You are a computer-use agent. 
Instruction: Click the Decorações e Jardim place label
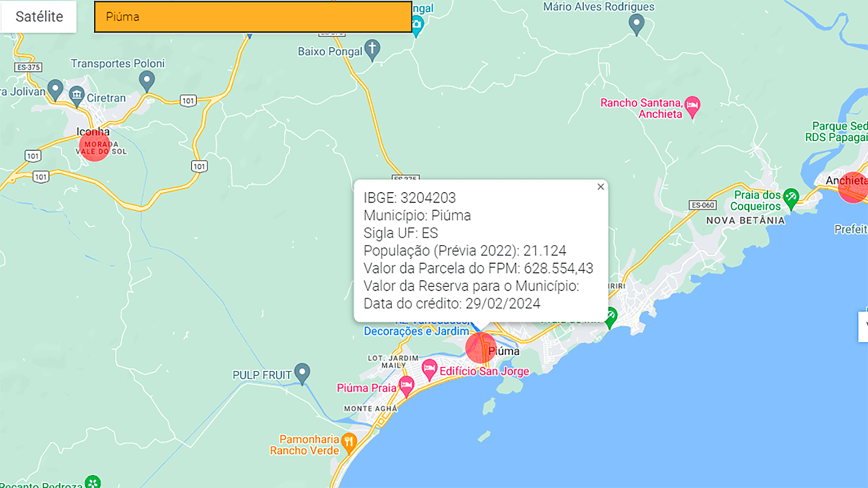(x=416, y=331)
